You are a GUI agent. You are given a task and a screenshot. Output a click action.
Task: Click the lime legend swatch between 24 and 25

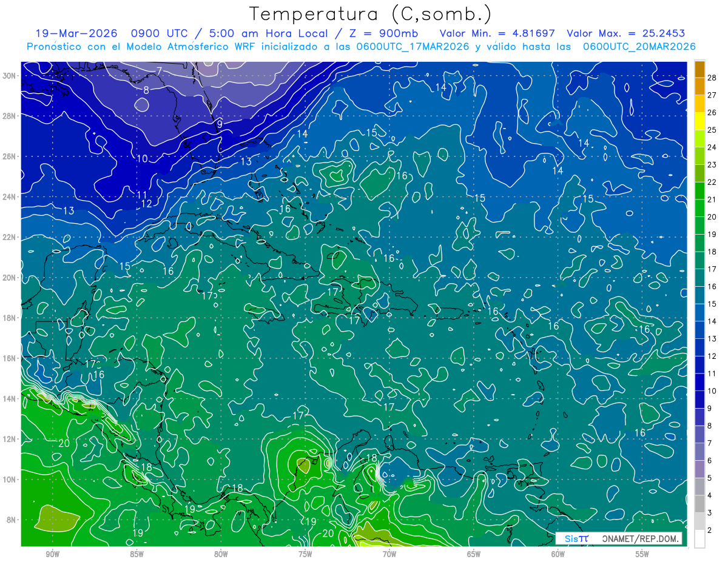[x=699, y=138]
